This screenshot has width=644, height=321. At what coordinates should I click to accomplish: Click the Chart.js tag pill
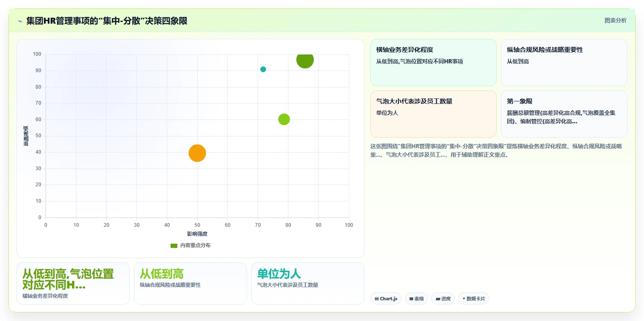click(x=386, y=299)
